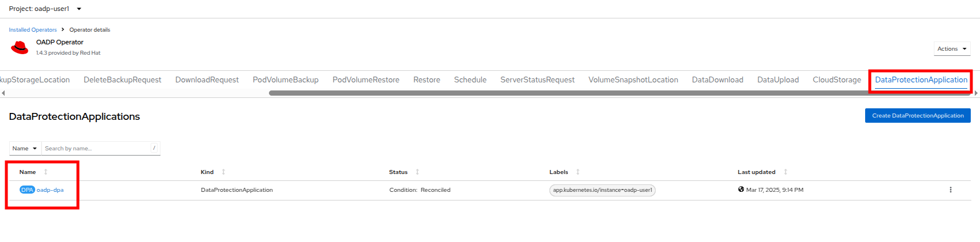Open the kebab menu for oadp-dpa row

tap(951, 190)
